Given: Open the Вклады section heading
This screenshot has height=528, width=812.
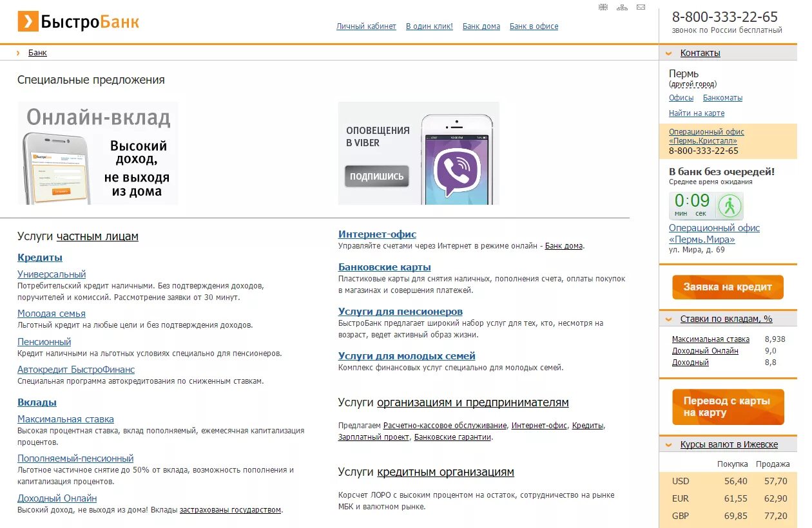Looking at the screenshot, I should click(x=37, y=402).
